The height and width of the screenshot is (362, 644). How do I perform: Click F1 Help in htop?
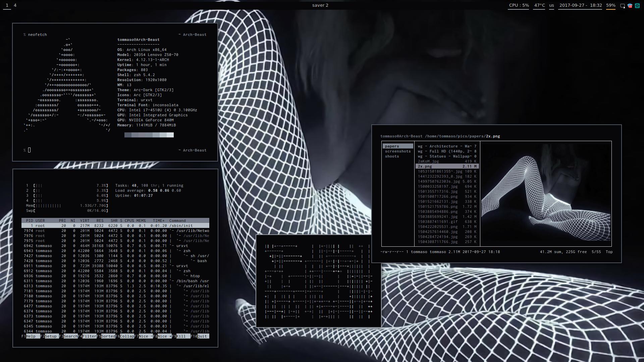[31, 336]
